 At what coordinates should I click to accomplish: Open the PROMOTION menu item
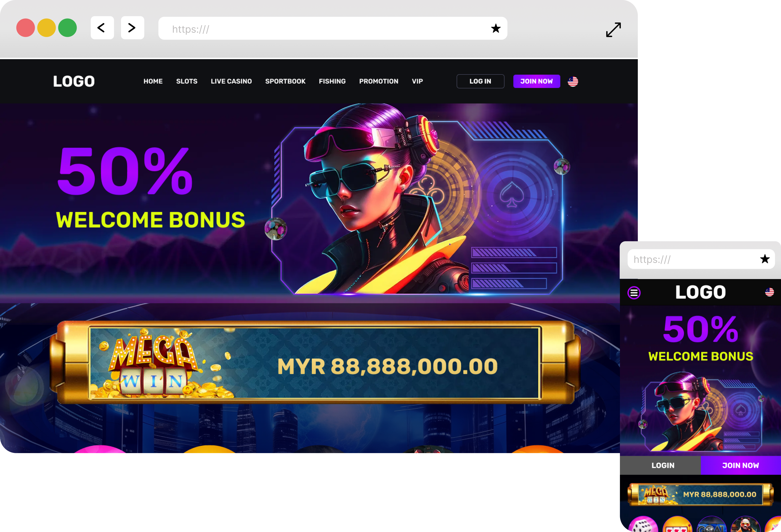pyautogui.click(x=379, y=81)
